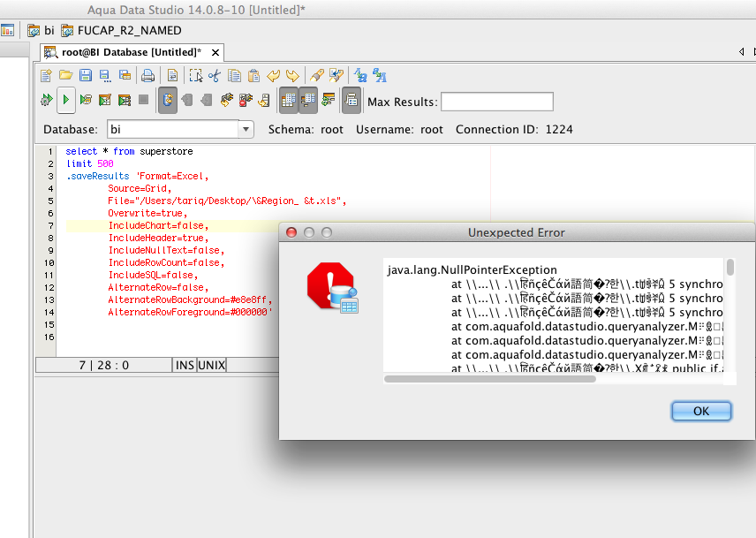Click the 'Overwrite=true,' line
This screenshot has width=756, height=538.
point(147,213)
